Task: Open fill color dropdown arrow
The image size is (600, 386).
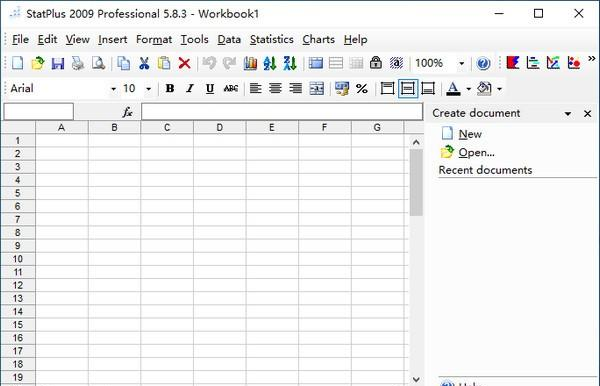Action: pos(499,89)
